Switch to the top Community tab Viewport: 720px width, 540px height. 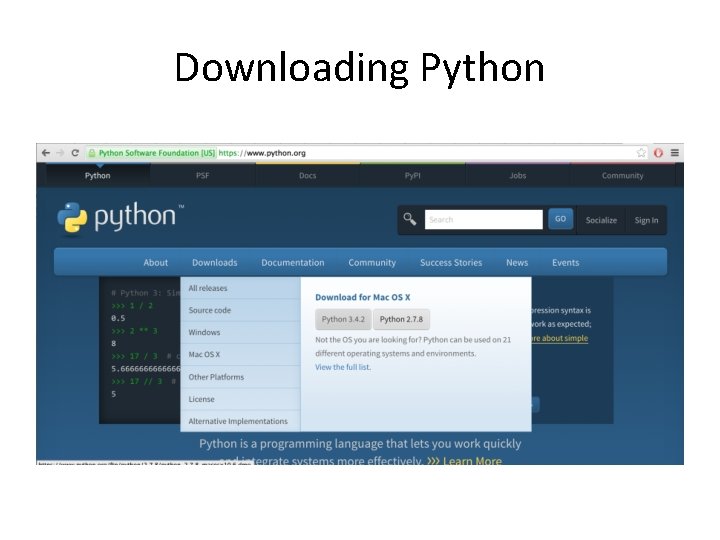tap(623, 175)
